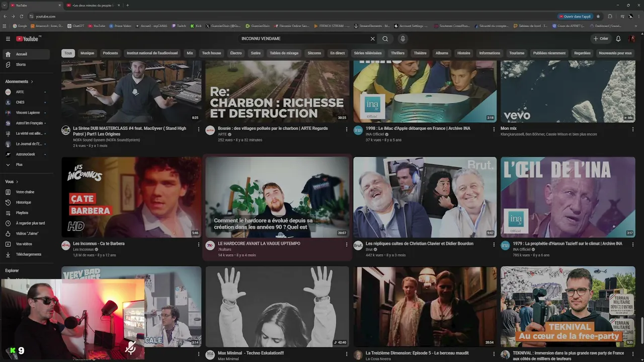
Task: Click the Créer button
Action: tap(601, 39)
